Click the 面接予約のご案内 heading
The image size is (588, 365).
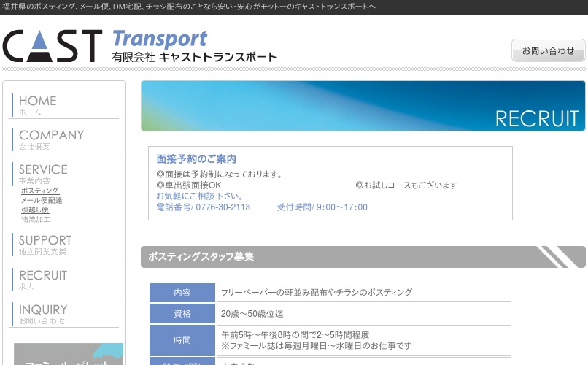point(196,159)
